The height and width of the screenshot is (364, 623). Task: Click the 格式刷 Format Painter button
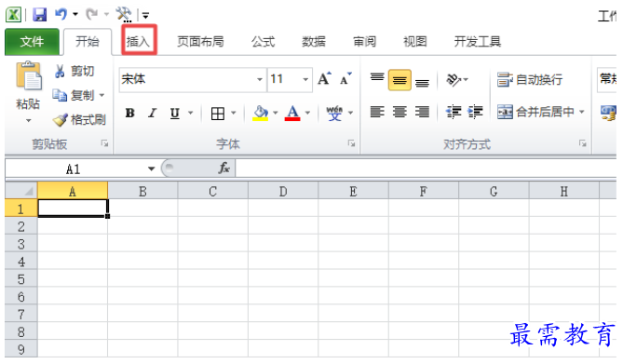[79, 119]
